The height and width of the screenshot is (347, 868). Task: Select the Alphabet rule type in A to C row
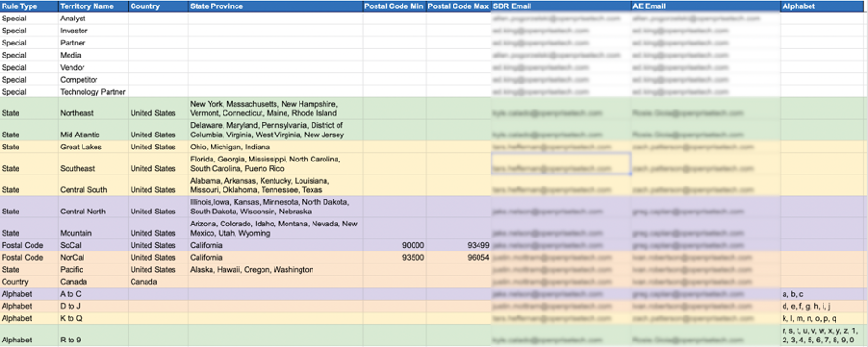pos(29,294)
